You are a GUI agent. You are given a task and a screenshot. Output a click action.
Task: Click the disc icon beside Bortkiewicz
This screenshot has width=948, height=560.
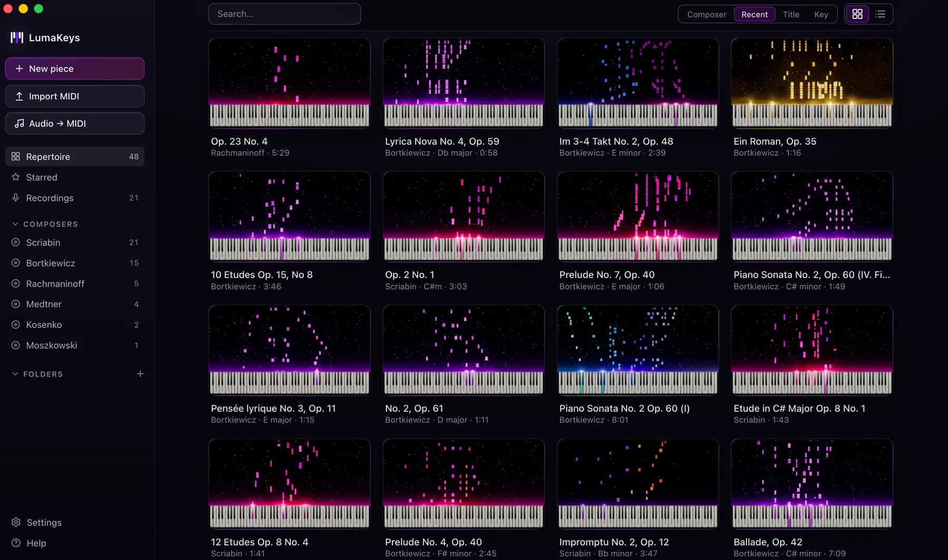click(x=16, y=263)
